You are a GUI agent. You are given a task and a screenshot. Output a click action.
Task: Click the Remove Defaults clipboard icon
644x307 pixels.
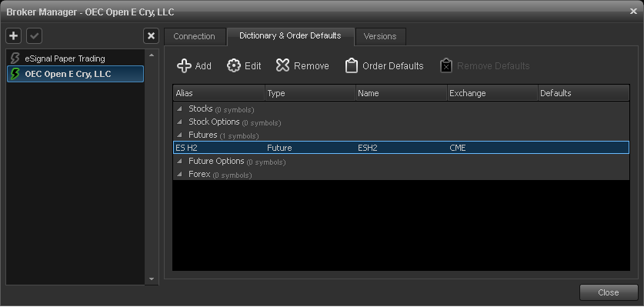point(446,65)
